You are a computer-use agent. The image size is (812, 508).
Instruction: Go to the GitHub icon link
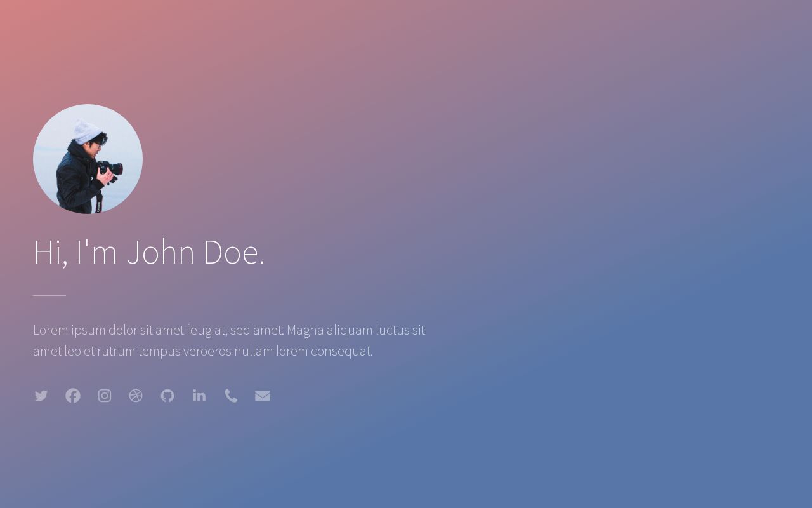pos(167,396)
